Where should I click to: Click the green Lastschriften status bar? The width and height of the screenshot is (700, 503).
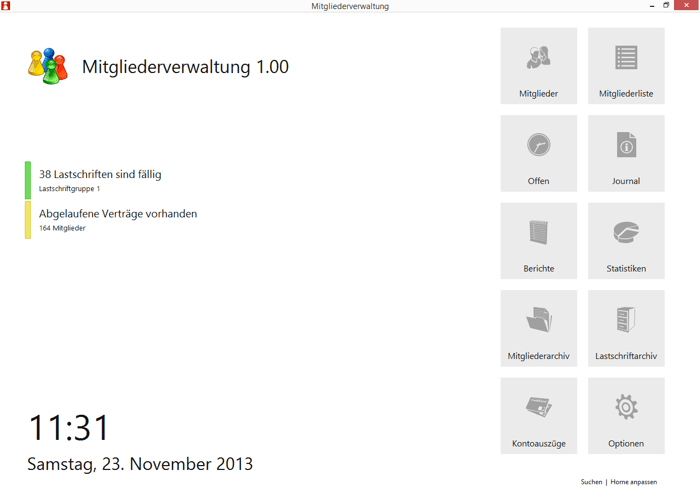coord(28,180)
